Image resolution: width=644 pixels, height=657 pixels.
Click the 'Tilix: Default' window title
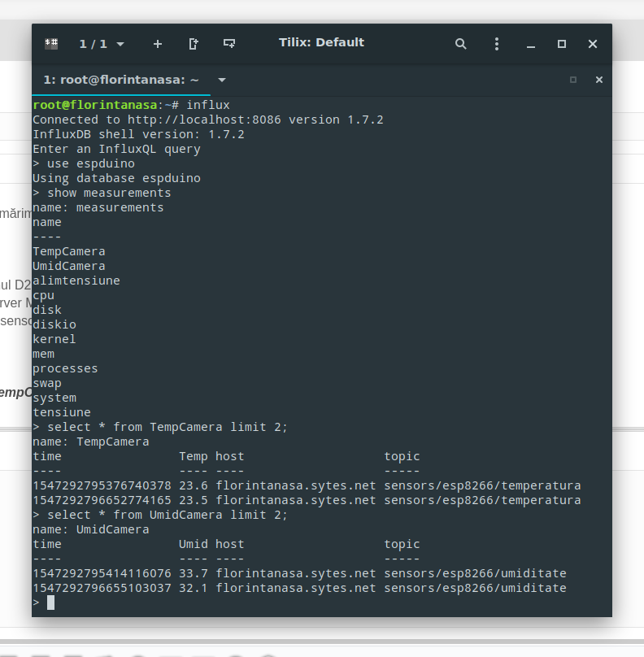coord(321,42)
